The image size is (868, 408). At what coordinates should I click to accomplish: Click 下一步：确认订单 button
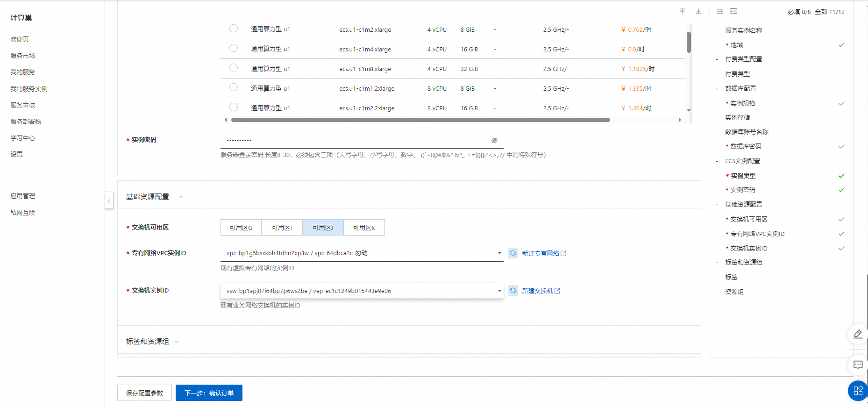pyautogui.click(x=209, y=393)
